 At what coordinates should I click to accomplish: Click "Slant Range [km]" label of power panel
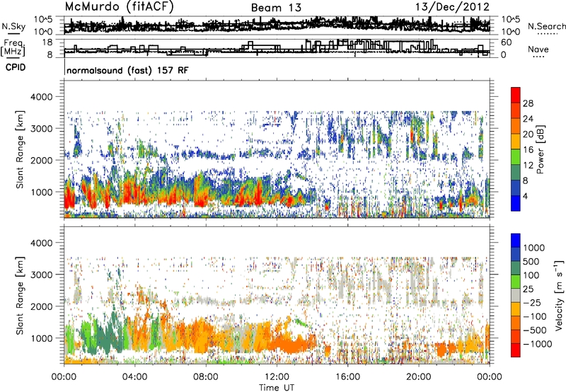point(20,149)
